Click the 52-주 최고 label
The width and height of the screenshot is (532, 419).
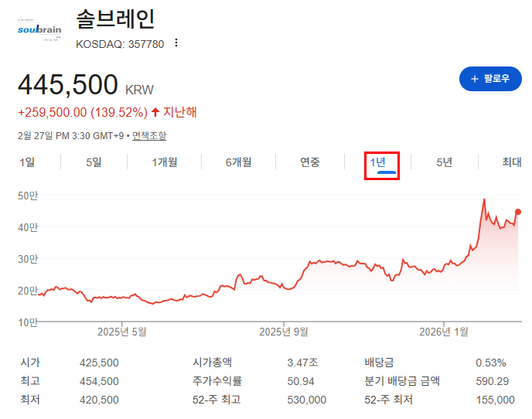click(217, 400)
